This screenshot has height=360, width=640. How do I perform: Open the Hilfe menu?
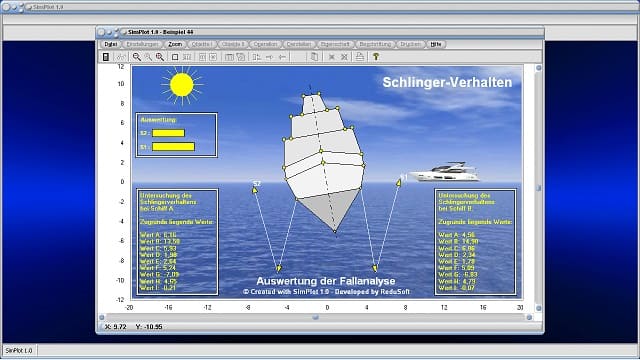point(436,44)
